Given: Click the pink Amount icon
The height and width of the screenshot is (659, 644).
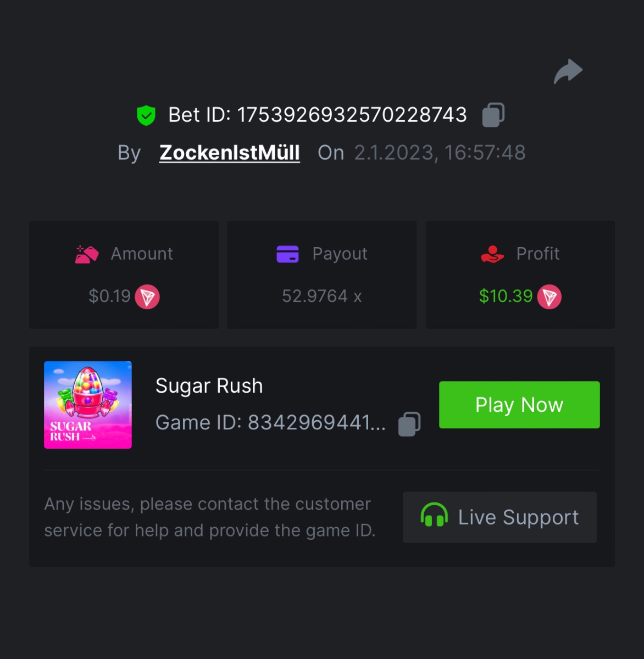Looking at the screenshot, I should (x=87, y=254).
